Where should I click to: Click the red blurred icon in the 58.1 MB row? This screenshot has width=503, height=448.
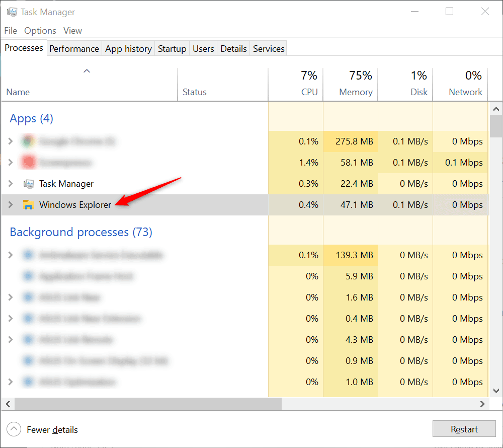click(x=28, y=163)
